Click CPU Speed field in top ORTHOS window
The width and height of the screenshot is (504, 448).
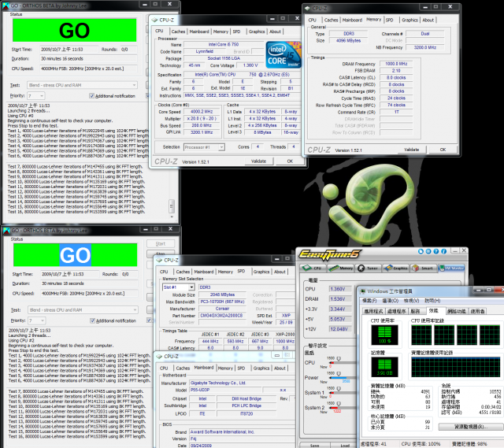pos(88,68)
